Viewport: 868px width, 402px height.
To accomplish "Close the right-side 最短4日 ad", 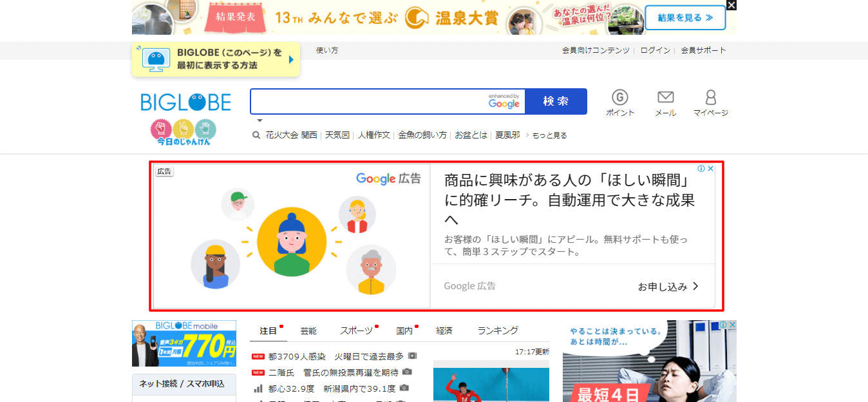I will [732, 325].
